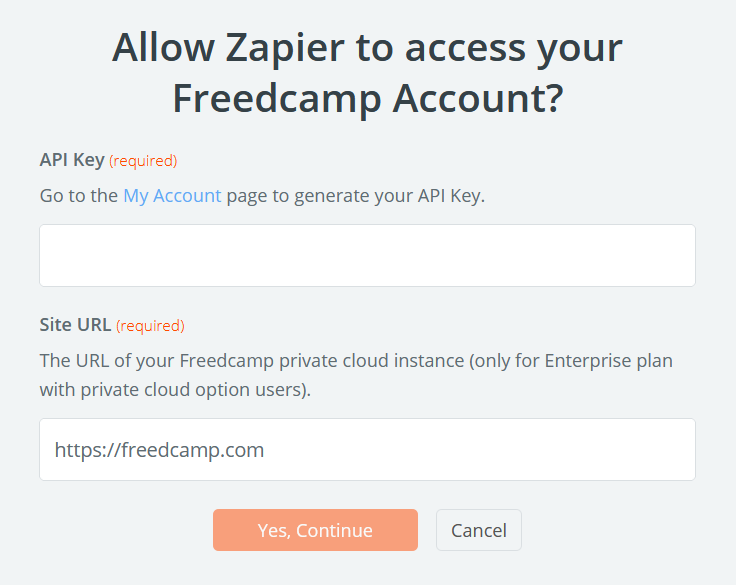Click the API Key field label
This screenshot has height=585, width=736.
tap(72, 160)
